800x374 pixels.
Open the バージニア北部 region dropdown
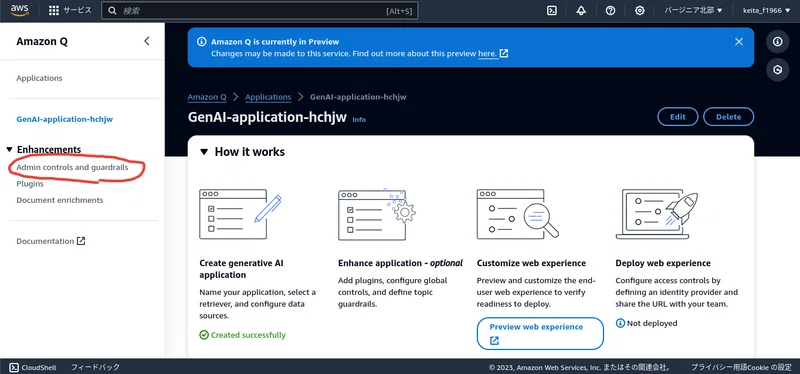[x=693, y=10]
